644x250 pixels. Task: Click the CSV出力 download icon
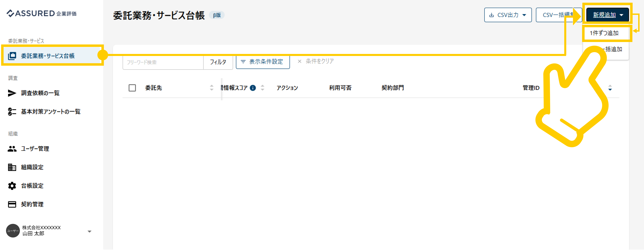click(x=492, y=15)
